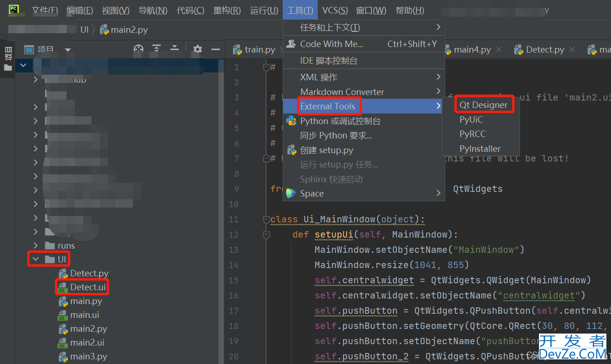Open the 文件(F) menu

45,10
